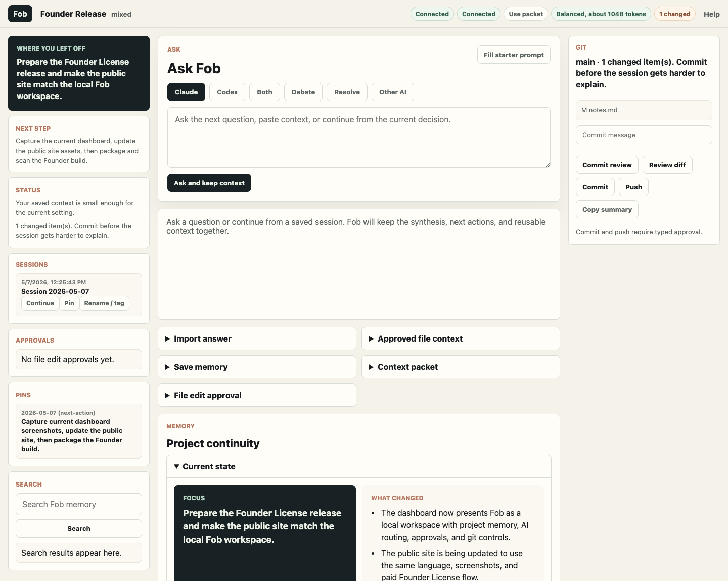Open the Help link

(711, 14)
